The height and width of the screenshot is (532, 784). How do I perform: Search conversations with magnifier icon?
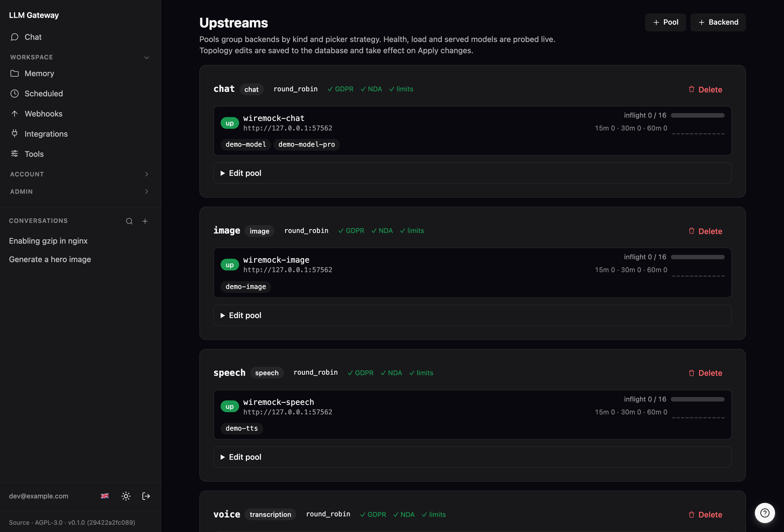[x=129, y=221]
